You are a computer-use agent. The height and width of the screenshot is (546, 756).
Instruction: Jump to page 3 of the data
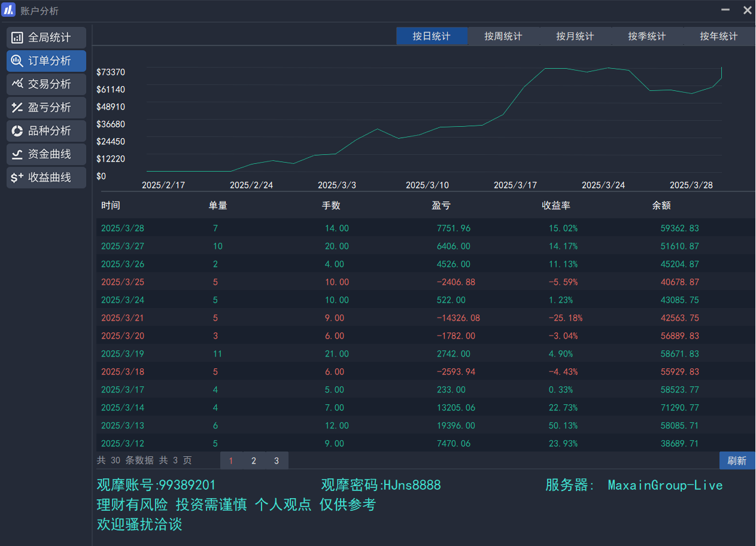click(277, 461)
